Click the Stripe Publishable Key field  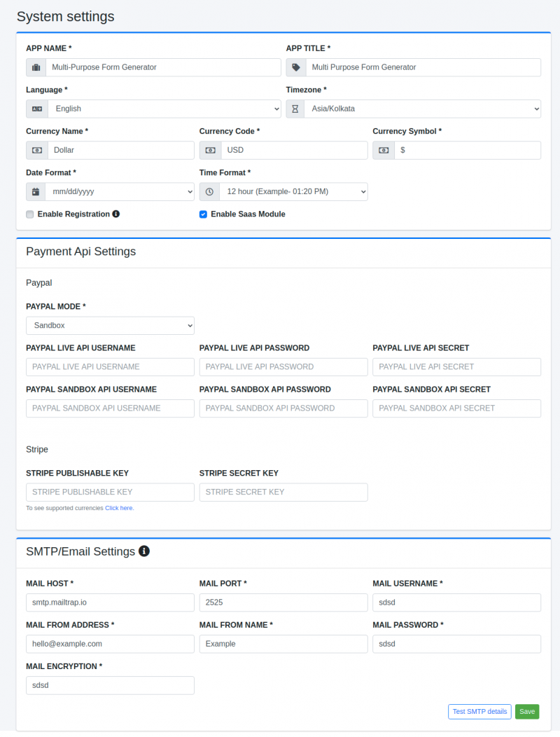[x=111, y=492]
